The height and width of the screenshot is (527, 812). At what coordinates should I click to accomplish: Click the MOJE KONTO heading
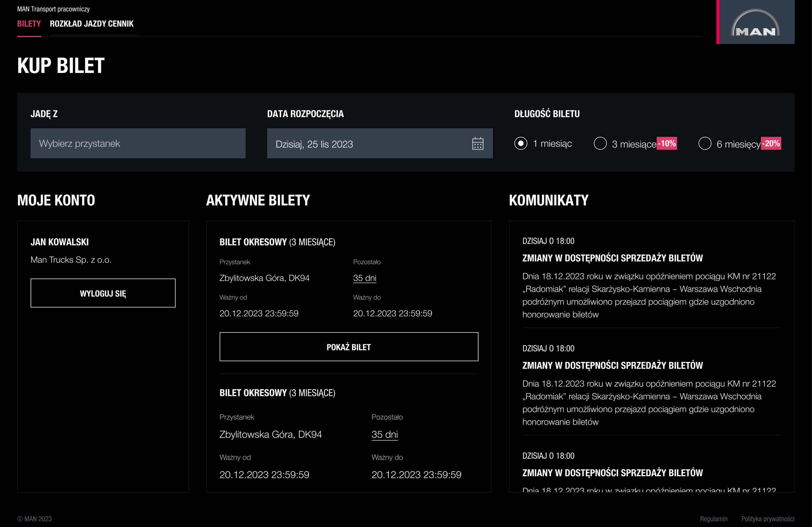pos(56,200)
